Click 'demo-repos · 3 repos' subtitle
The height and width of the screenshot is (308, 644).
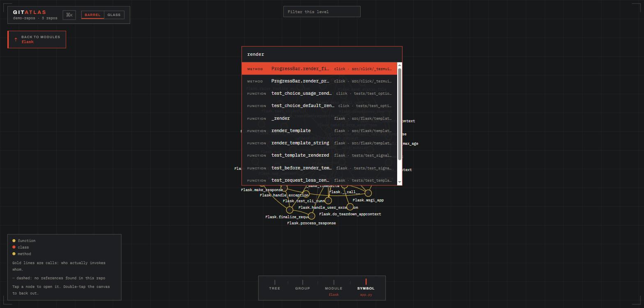(35, 18)
